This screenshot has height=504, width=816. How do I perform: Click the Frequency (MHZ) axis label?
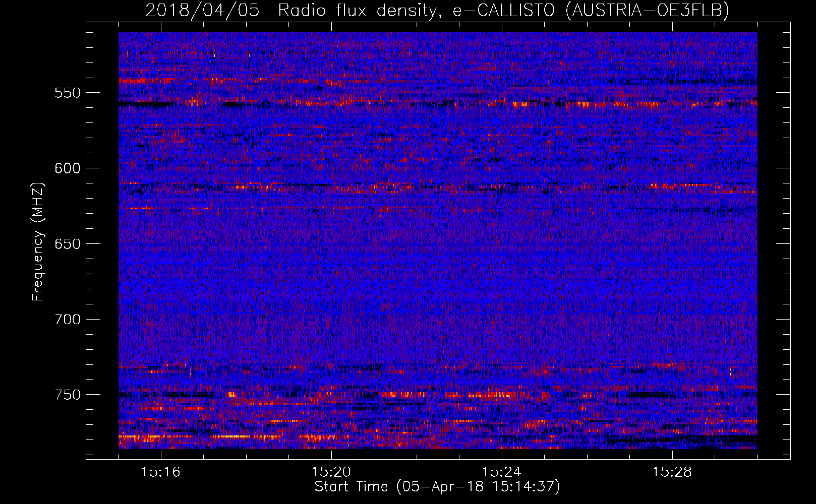click(38, 241)
